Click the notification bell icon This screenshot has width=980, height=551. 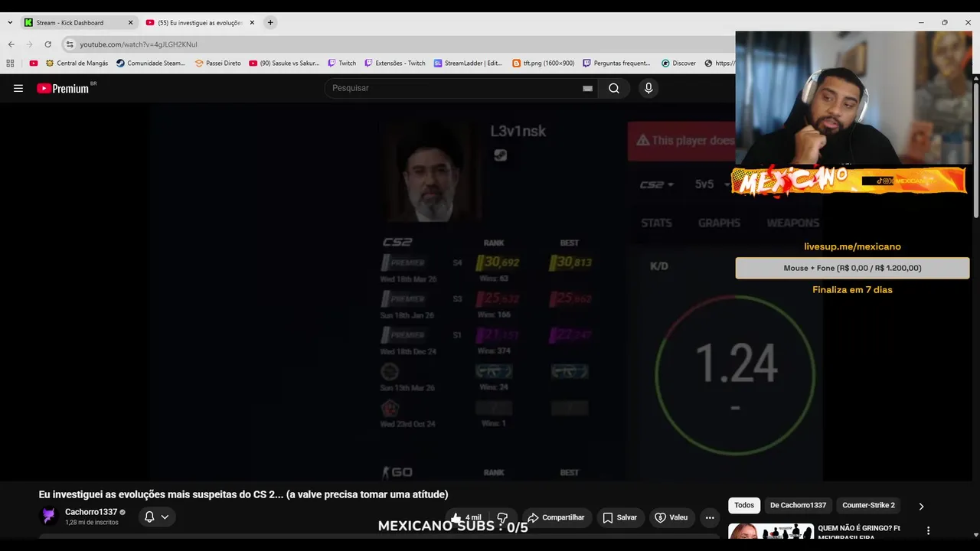click(149, 517)
